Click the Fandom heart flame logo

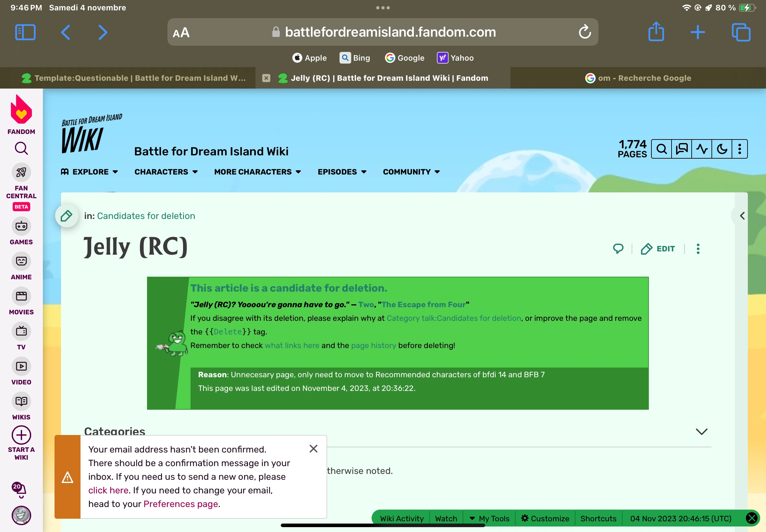click(21, 110)
